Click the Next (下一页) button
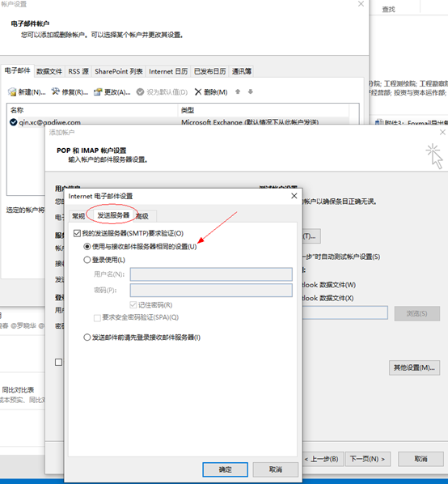 [367, 459]
